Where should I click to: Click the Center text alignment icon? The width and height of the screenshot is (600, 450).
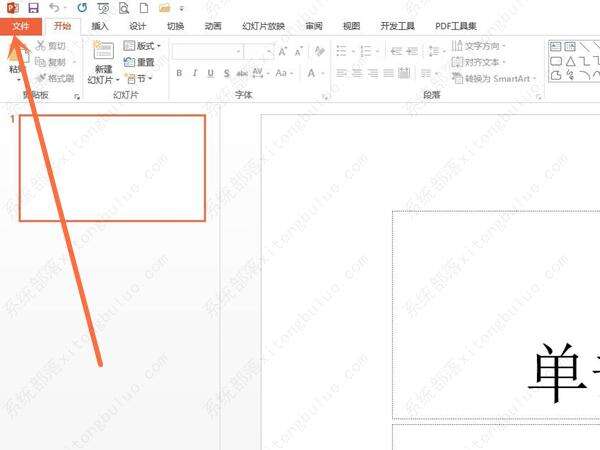click(x=357, y=73)
